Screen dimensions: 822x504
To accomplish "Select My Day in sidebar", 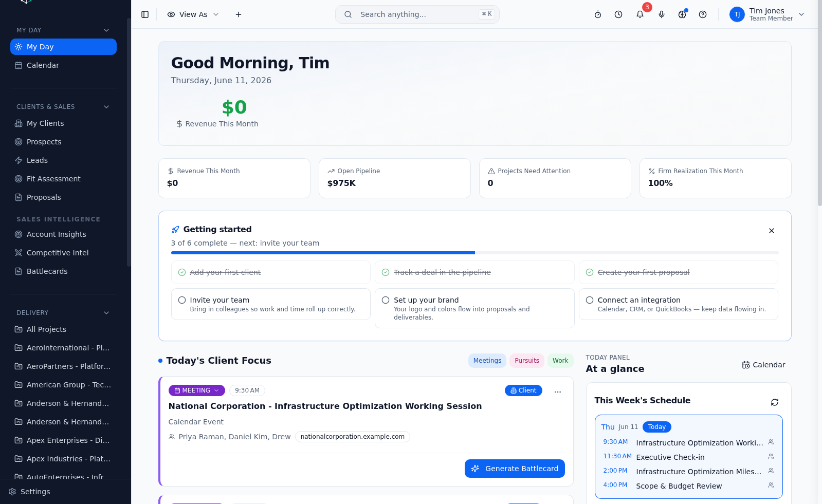I will [63, 47].
